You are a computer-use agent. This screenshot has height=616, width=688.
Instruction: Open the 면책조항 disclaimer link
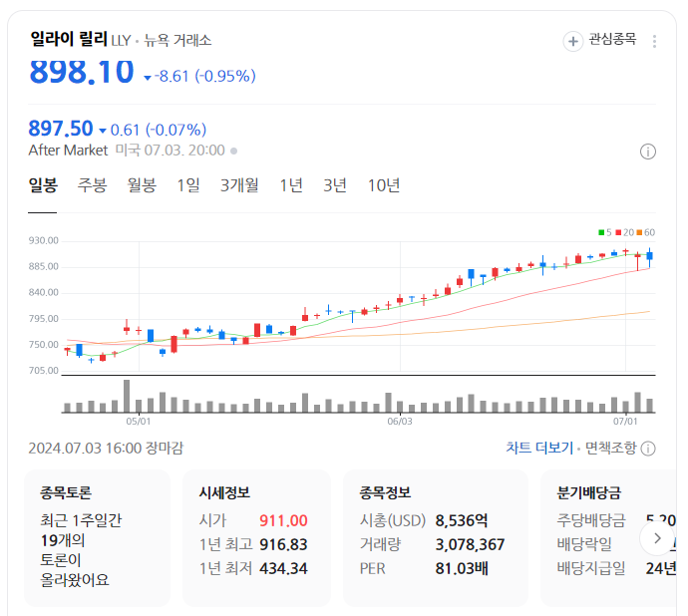(610, 448)
